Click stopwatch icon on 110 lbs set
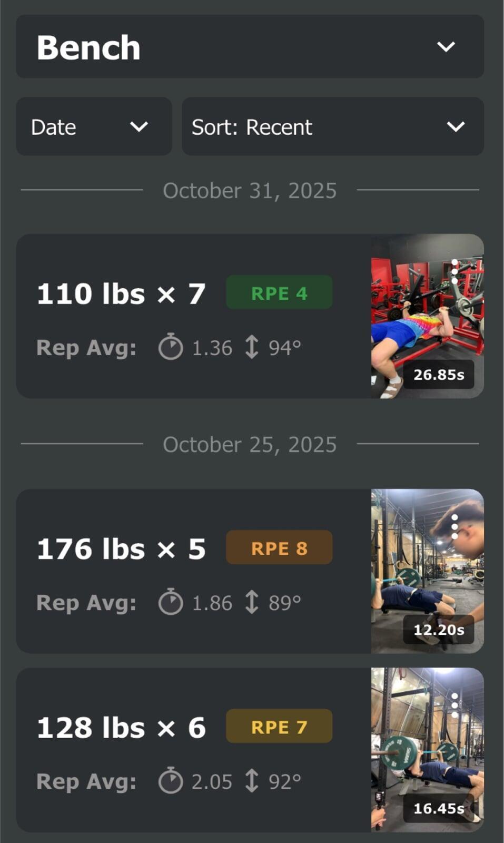This screenshot has width=504, height=843. (x=171, y=347)
